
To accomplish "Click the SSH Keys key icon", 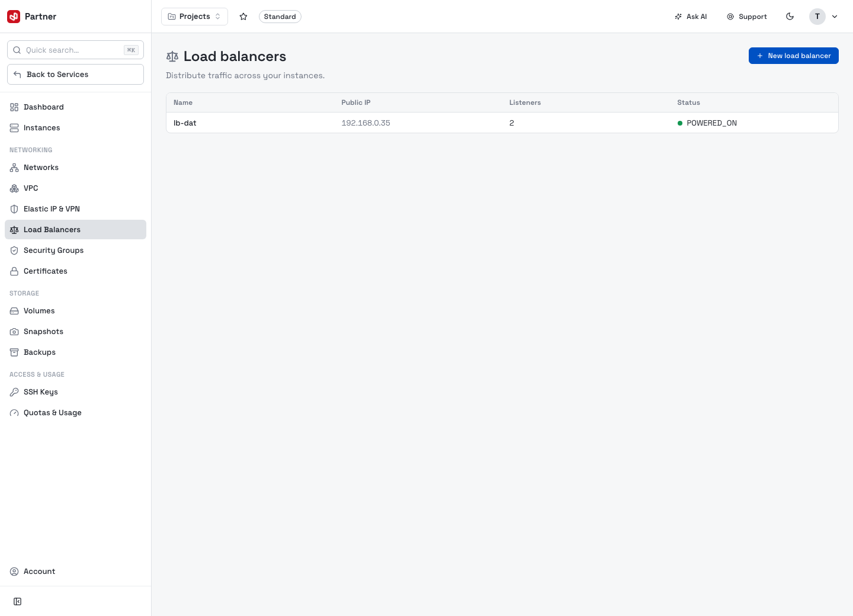I will (x=14, y=392).
